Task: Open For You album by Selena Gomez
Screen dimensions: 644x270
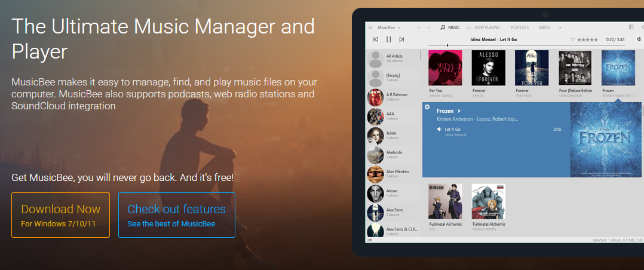Action: (445, 68)
